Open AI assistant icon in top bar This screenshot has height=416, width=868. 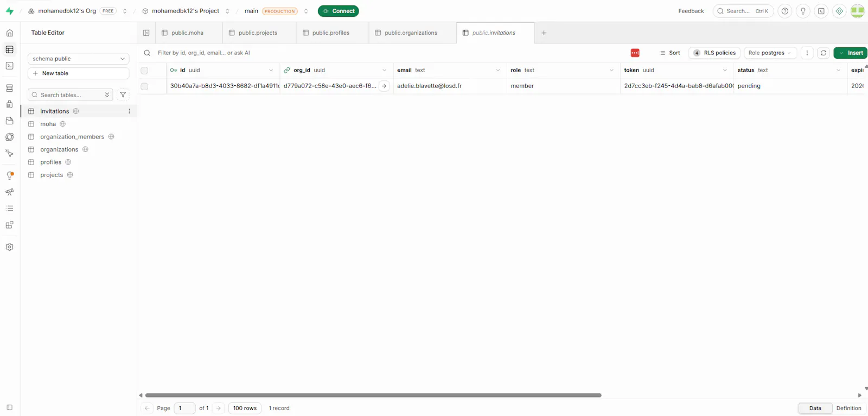[839, 11]
